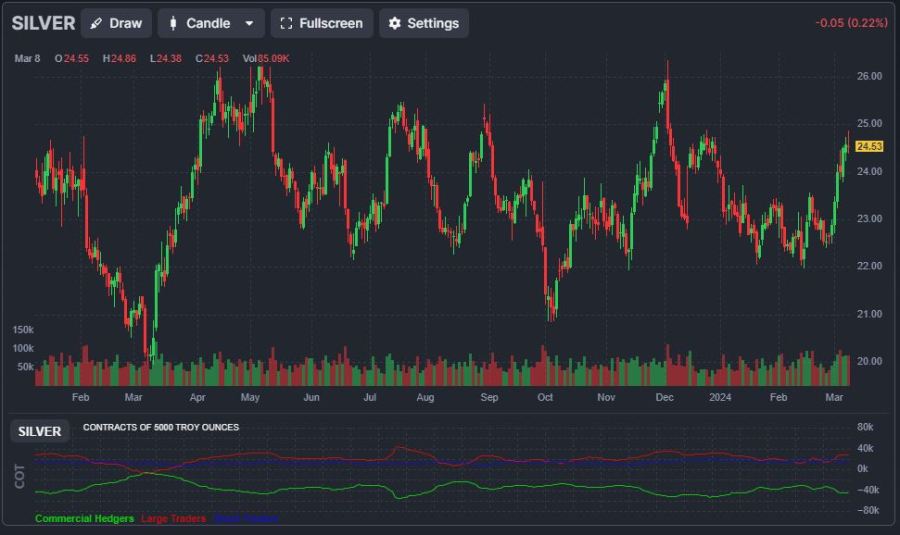Toggle Large Traders legend series
Viewport: 900px width, 535px height.
click(173, 519)
